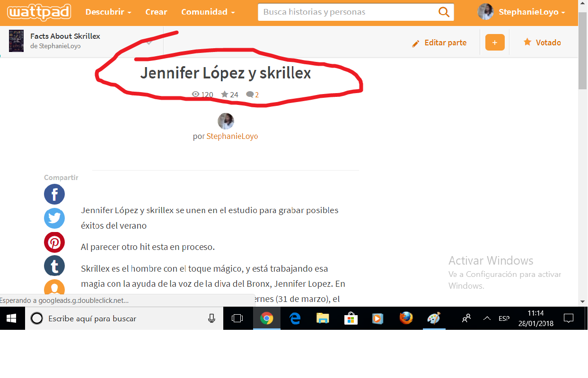This screenshot has height=378, width=588.
Task: Expand the story parts chevron
Action: tap(149, 43)
